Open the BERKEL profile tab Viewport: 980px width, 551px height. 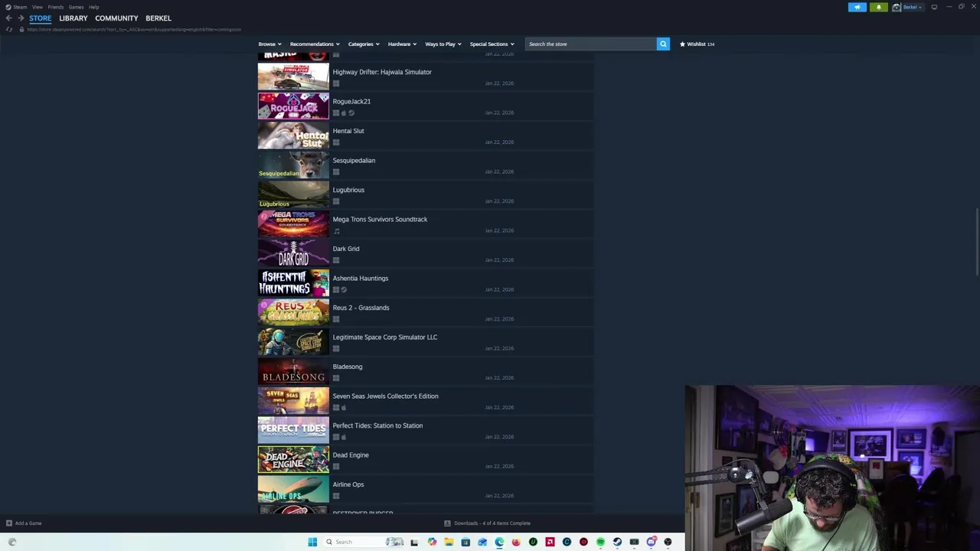coord(158,18)
